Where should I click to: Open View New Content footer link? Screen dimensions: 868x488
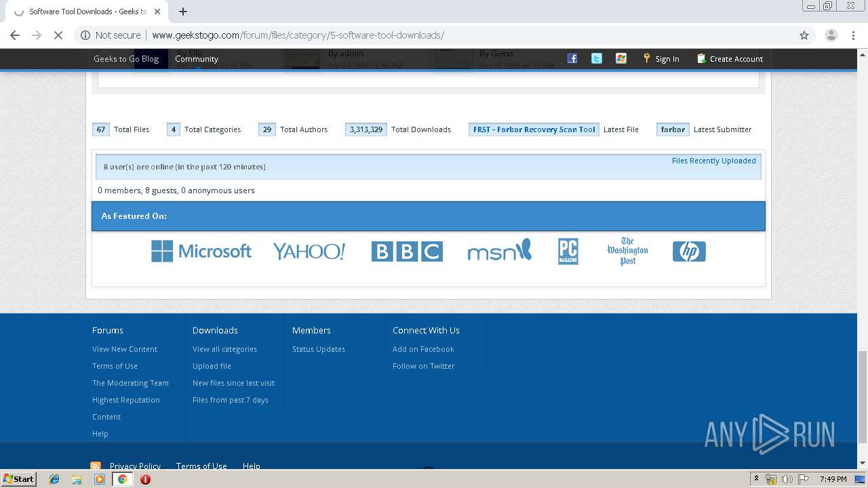pos(125,349)
